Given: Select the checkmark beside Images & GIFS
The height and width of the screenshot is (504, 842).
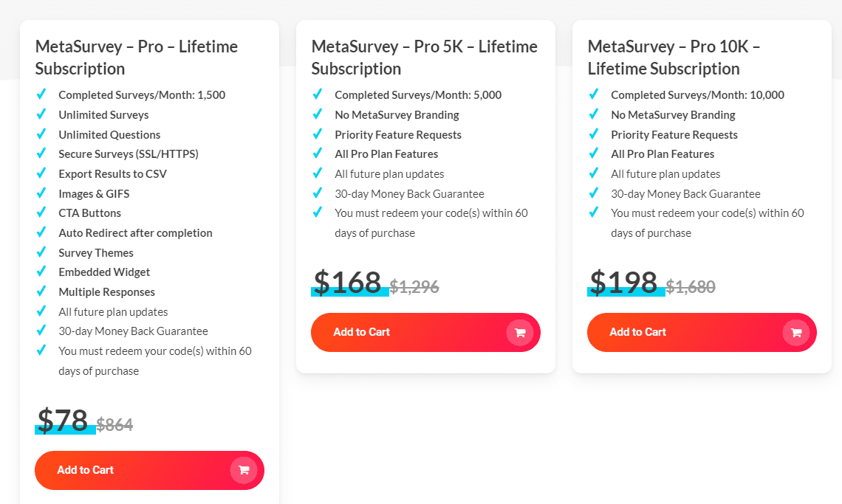Looking at the screenshot, I should click(x=41, y=193).
